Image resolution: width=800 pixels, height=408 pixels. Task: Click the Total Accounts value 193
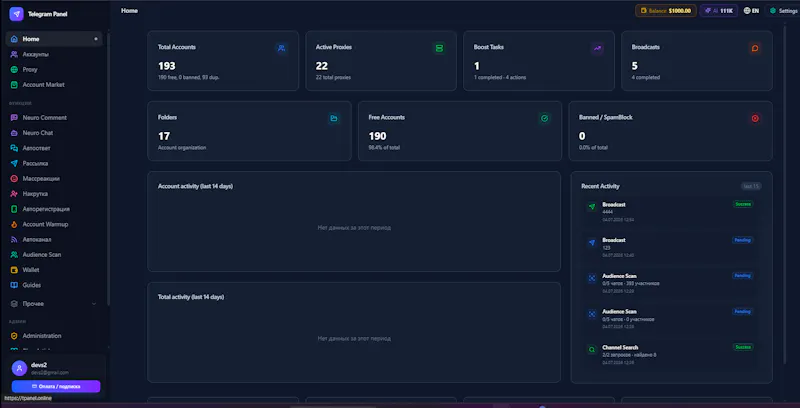pyautogui.click(x=167, y=66)
